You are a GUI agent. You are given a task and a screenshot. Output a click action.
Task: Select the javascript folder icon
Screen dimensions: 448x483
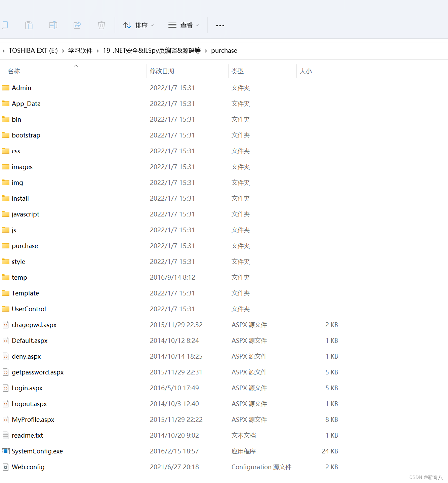(6, 214)
